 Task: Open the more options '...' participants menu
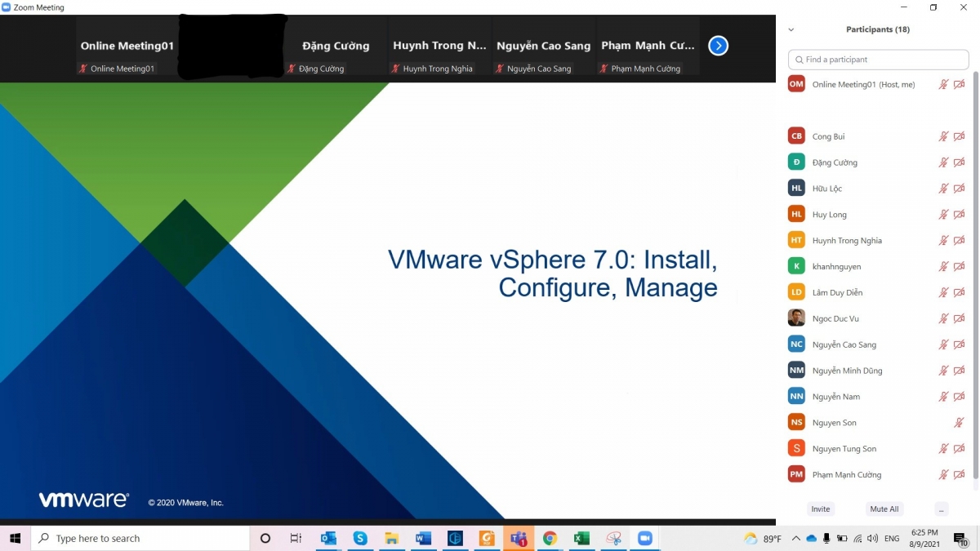(942, 509)
